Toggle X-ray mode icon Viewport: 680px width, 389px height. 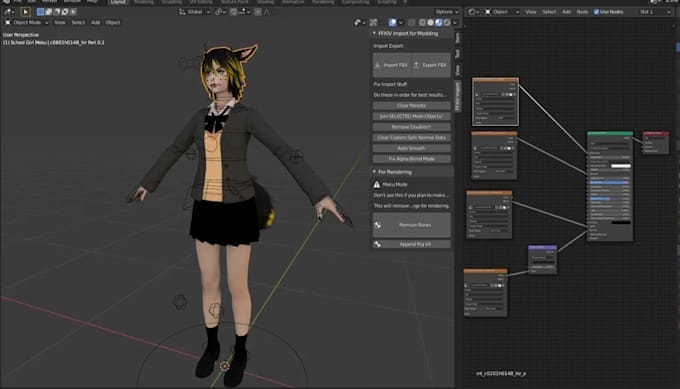click(x=412, y=23)
